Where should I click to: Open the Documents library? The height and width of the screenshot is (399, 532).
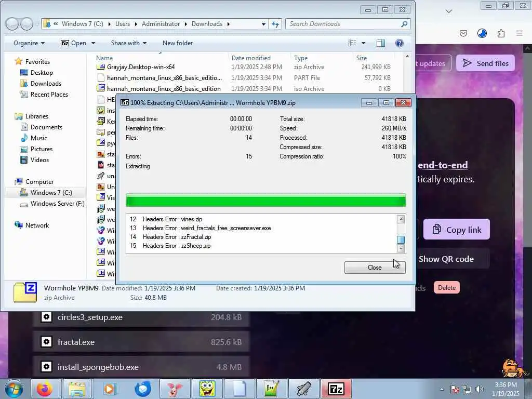46,127
